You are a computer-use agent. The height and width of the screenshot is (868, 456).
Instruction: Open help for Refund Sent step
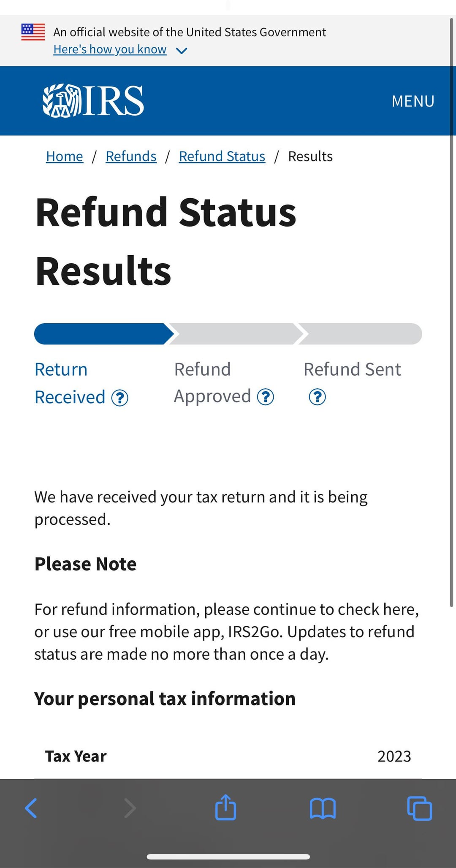click(x=317, y=397)
